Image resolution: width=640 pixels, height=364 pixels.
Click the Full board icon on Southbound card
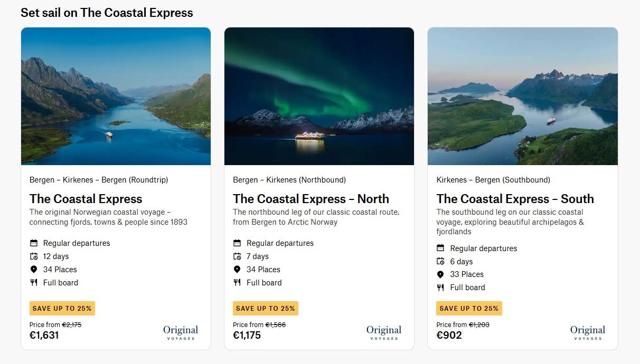[440, 288]
